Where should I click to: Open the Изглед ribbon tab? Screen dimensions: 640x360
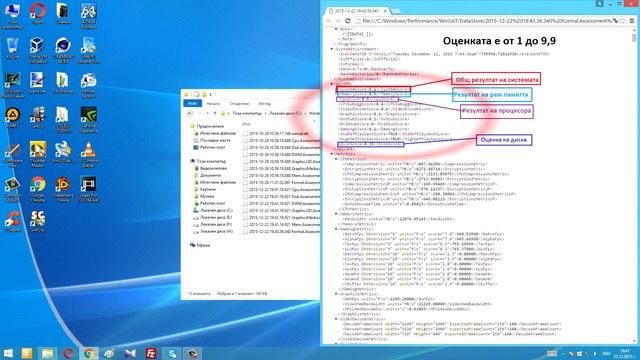[264, 104]
